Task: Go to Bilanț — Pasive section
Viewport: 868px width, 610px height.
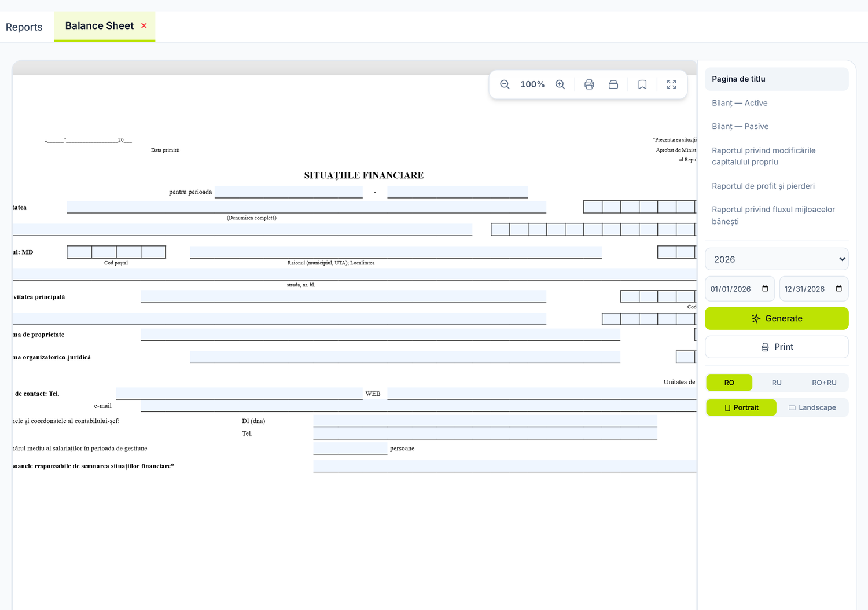Action: tap(777, 126)
